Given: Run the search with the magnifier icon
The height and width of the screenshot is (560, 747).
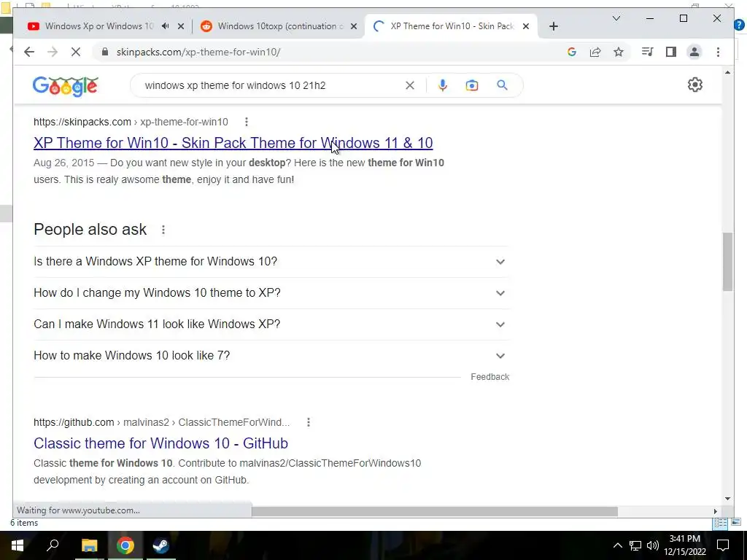Looking at the screenshot, I should pos(502,85).
